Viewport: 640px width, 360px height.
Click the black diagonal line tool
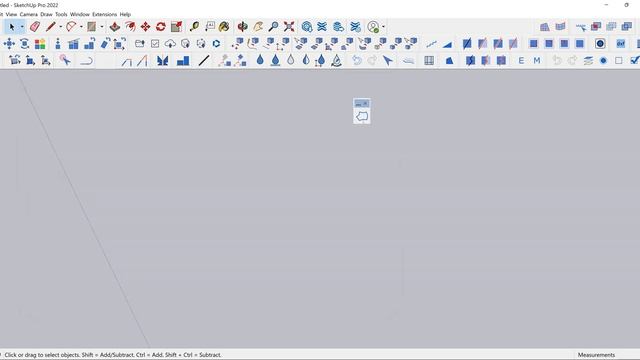tap(204, 61)
